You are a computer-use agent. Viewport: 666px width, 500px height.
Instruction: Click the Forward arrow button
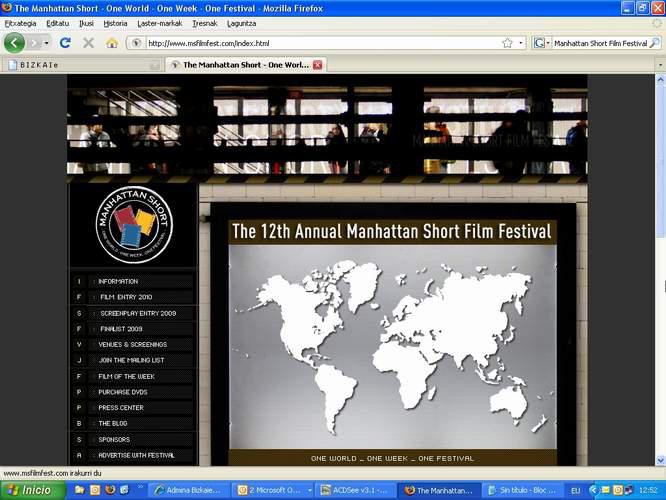pyautogui.click(x=35, y=43)
